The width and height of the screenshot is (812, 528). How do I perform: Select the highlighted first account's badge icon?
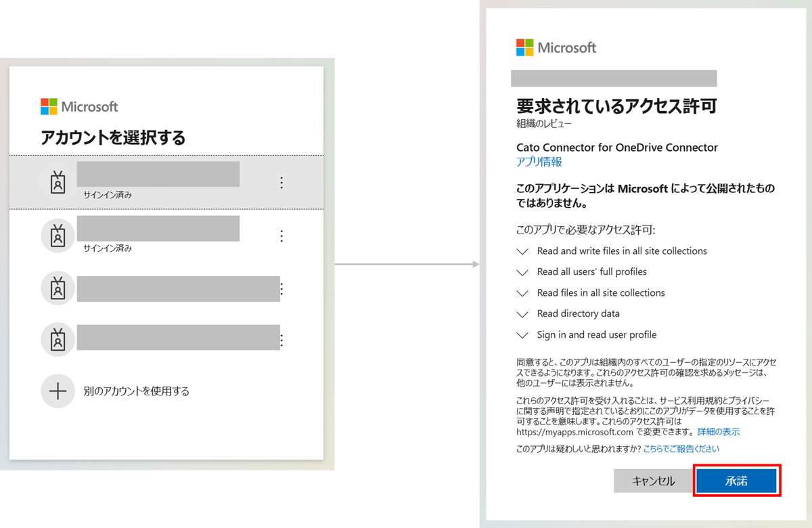[x=59, y=183]
